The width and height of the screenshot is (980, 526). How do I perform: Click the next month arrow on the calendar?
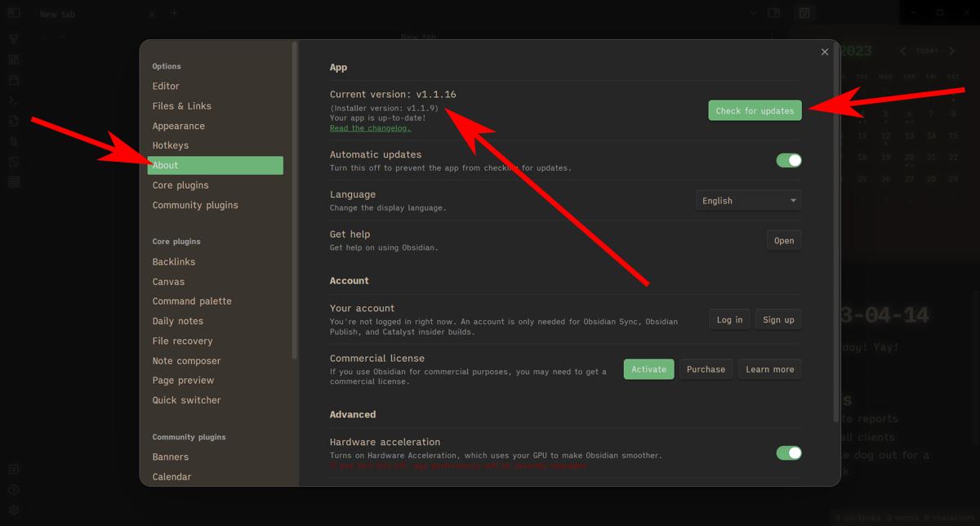click(950, 51)
